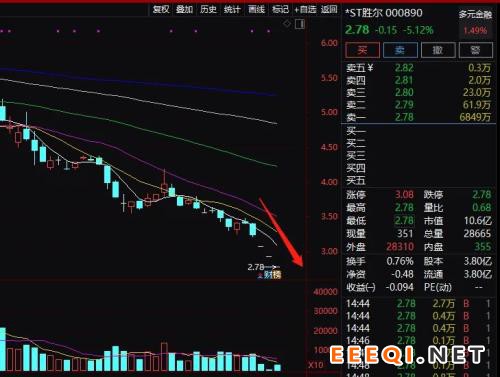
Task: Click sector change value 1.49%
Action: click(475, 31)
